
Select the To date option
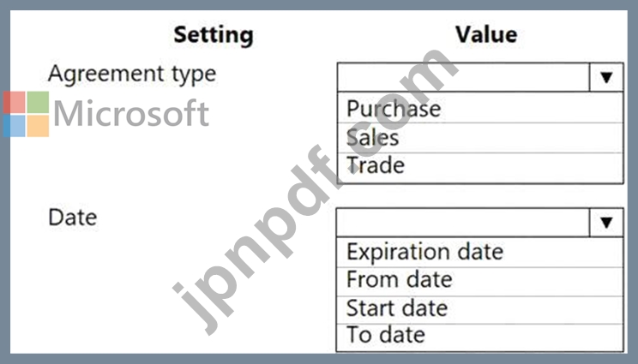(385, 335)
